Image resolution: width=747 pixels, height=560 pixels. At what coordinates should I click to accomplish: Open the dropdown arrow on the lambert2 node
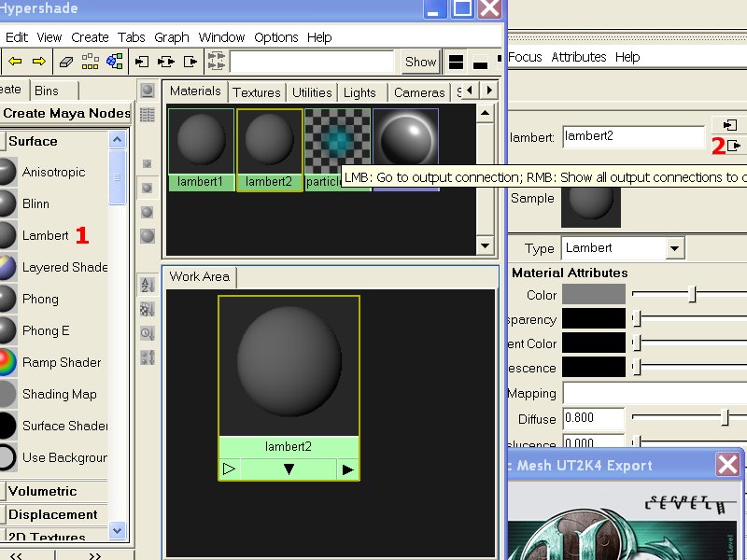click(x=289, y=469)
